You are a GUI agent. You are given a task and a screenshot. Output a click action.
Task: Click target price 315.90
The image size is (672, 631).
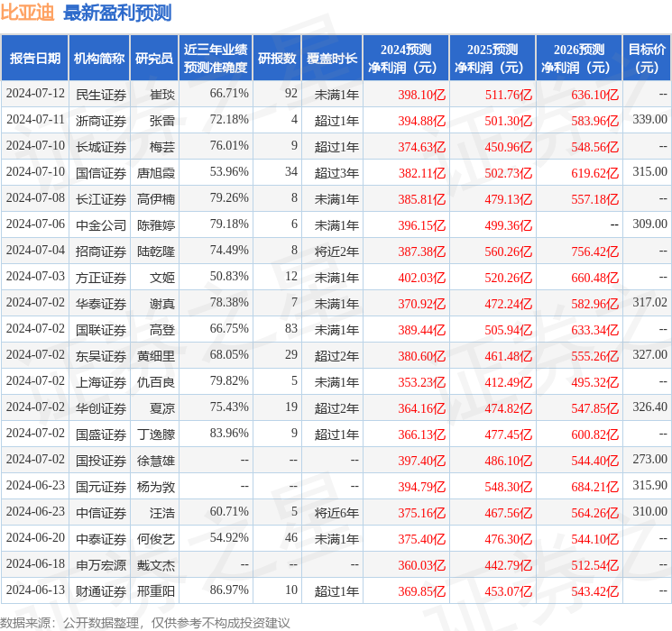point(649,485)
